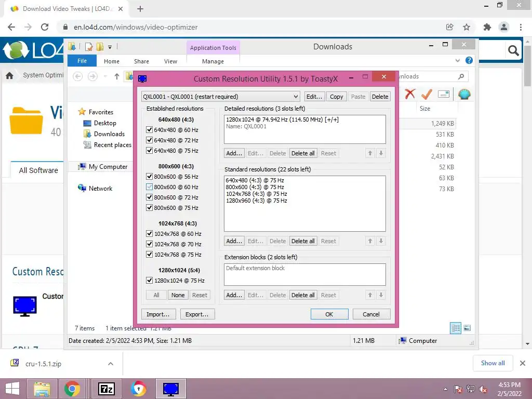The image size is (532, 399).
Task: Move detailed resolution up arrow
Action: 370,153
